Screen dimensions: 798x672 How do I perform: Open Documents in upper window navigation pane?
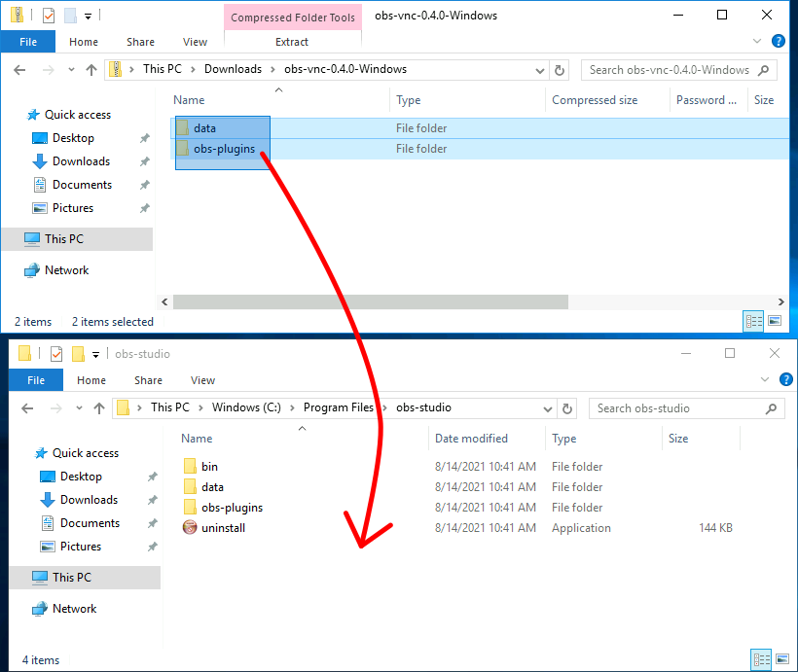(x=82, y=185)
